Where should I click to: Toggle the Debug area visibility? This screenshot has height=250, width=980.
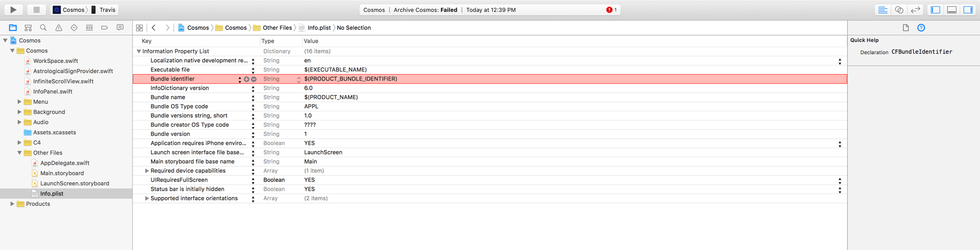point(952,10)
